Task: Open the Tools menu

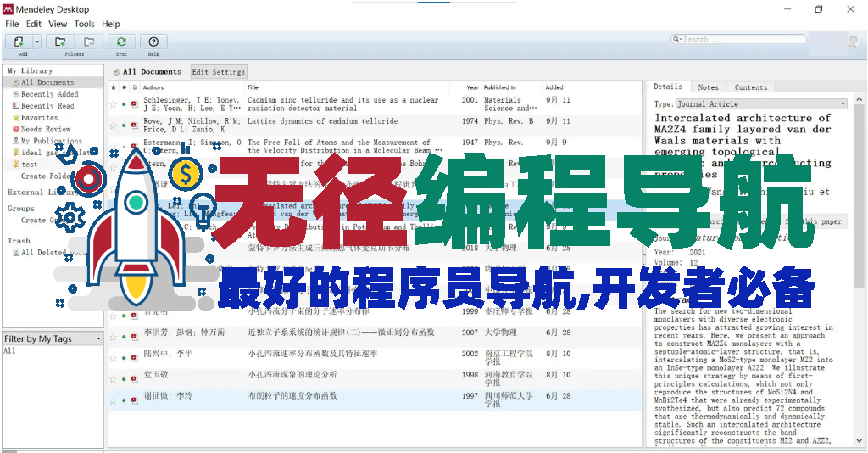Action: [84, 24]
